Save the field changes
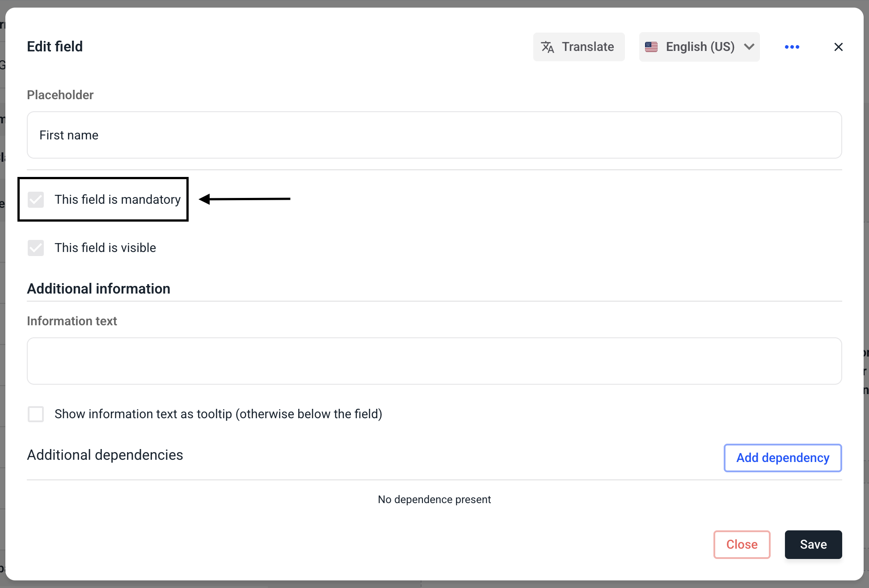The width and height of the screenshot is (869, 588). pyautogui.click(x=813, y=545)
